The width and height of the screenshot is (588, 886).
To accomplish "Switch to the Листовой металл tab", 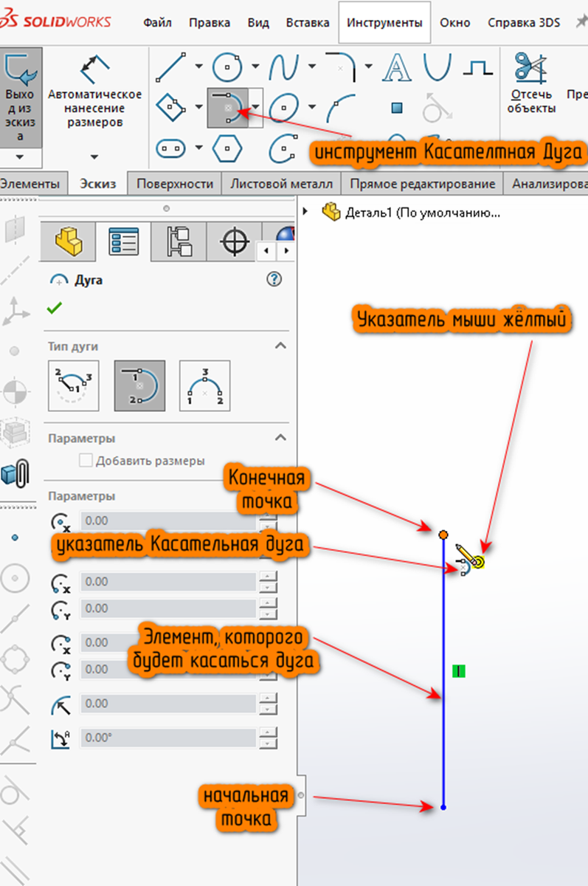I will 281,184.
